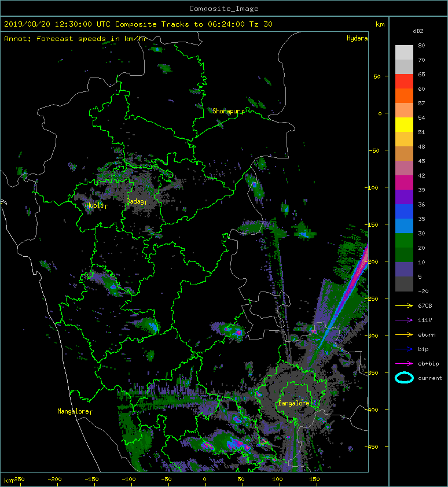Screen dimensions: 448x487
Task: Click the yellow eburn arrow icon
Action: (x=404, y=334)
